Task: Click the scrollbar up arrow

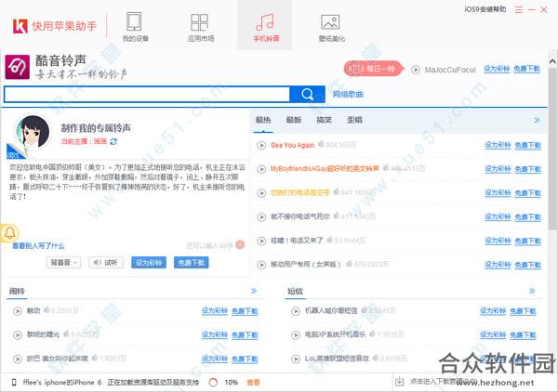Action: pos(552,62)
